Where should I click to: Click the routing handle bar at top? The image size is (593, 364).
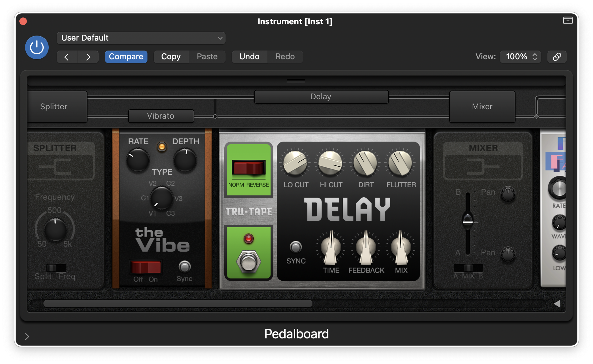(296, 81)
